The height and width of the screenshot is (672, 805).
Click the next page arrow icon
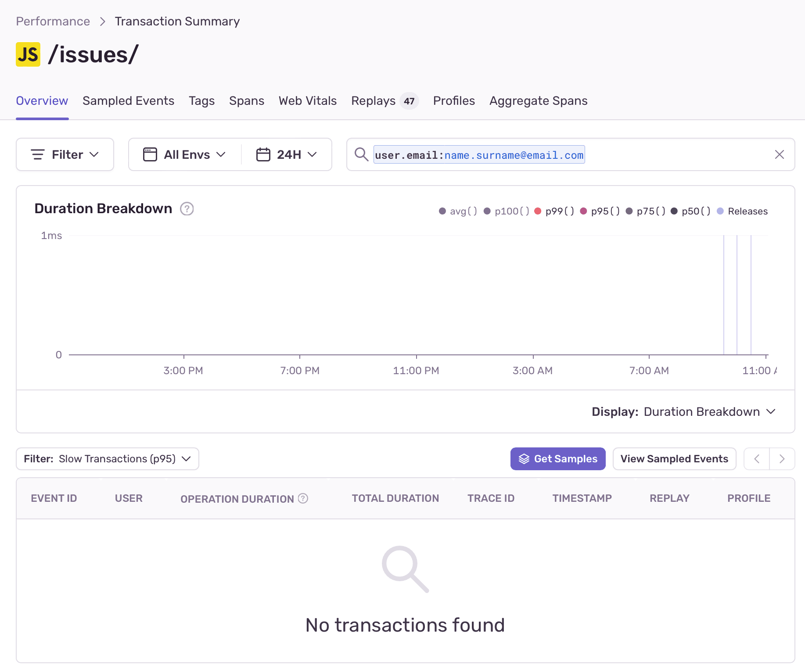point(782,458)
